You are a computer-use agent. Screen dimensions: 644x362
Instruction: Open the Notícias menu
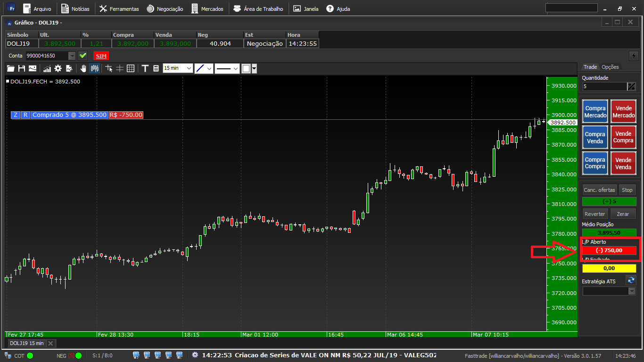[x=76, y=8]
